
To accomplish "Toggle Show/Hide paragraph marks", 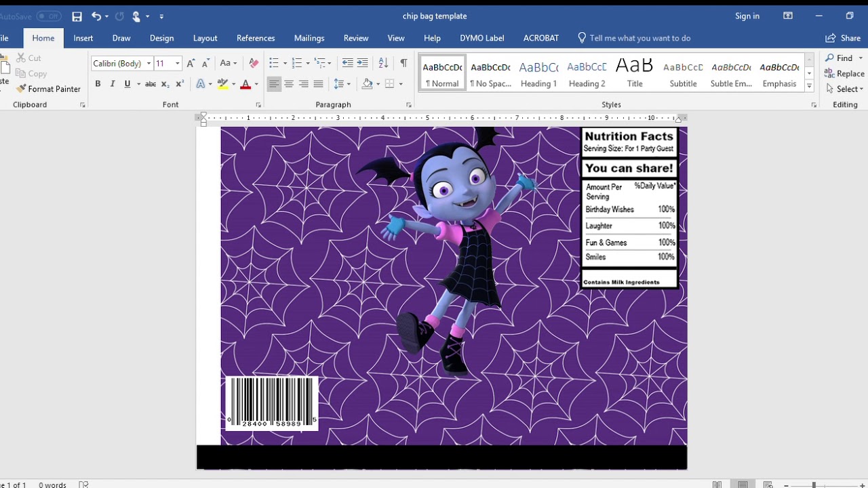I will point(403,63).
